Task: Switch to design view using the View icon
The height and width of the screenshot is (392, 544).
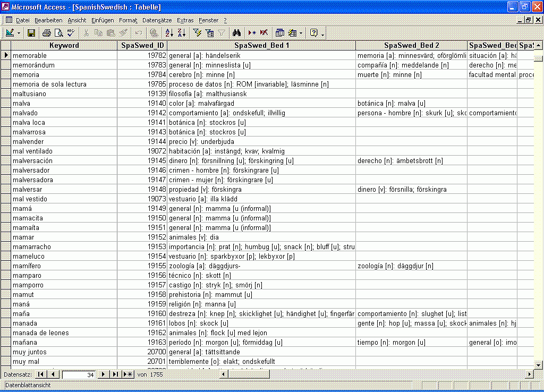Action: [x=10, y=33]
